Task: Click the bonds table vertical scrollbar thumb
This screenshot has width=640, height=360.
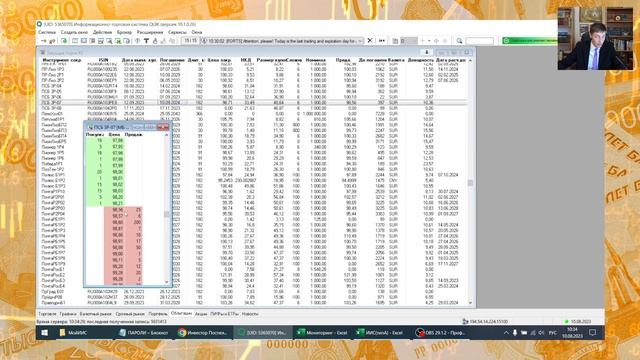Action: 470,183
